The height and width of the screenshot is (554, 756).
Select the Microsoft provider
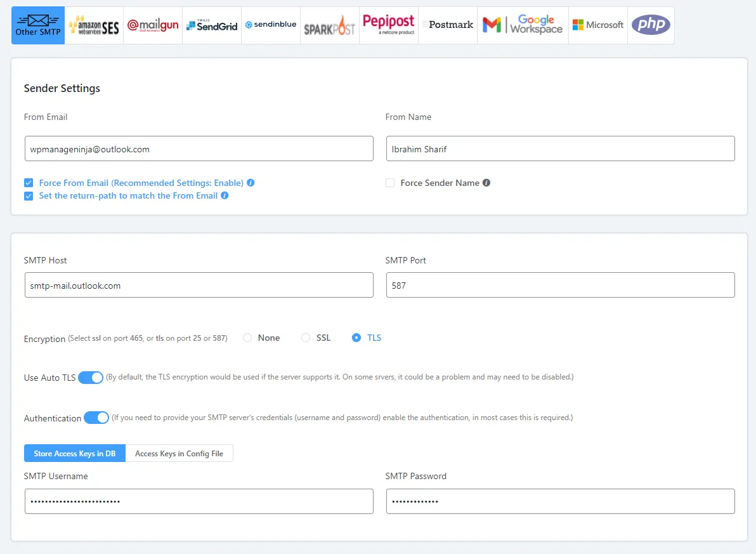[598, 25]
